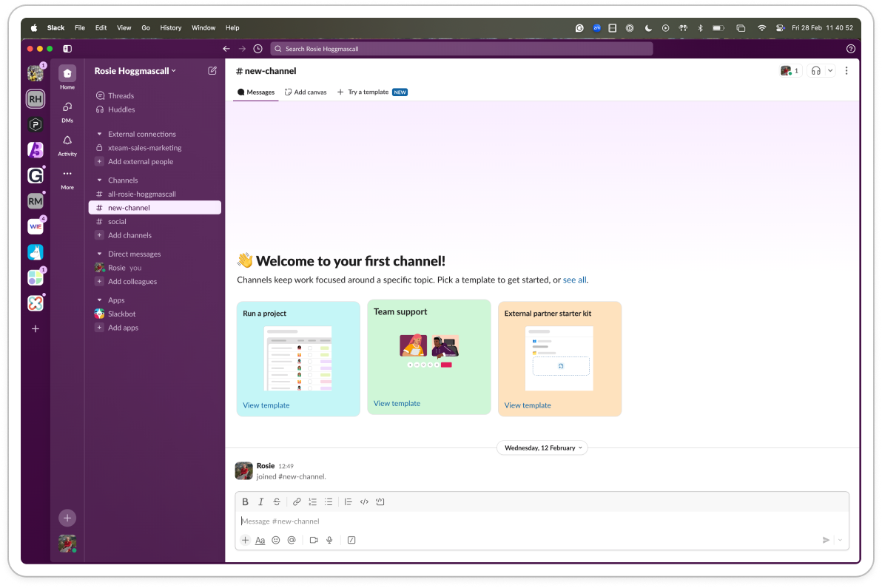View External partner starter kit template
This screenshot has width=882, height=588.
coord(528,405)
